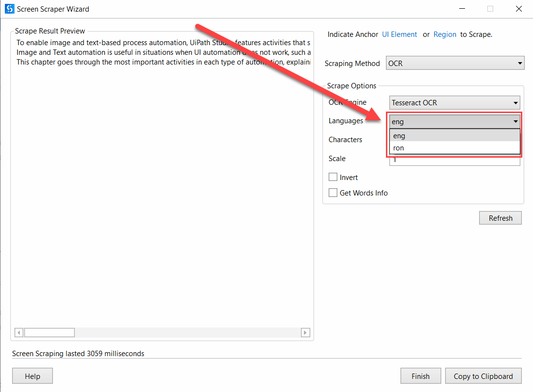This screenshot has width=533, height=392.
Task: Click the status text 'Screen Scraping lasted 3059 milliseconds'
Action: (78, 354)
